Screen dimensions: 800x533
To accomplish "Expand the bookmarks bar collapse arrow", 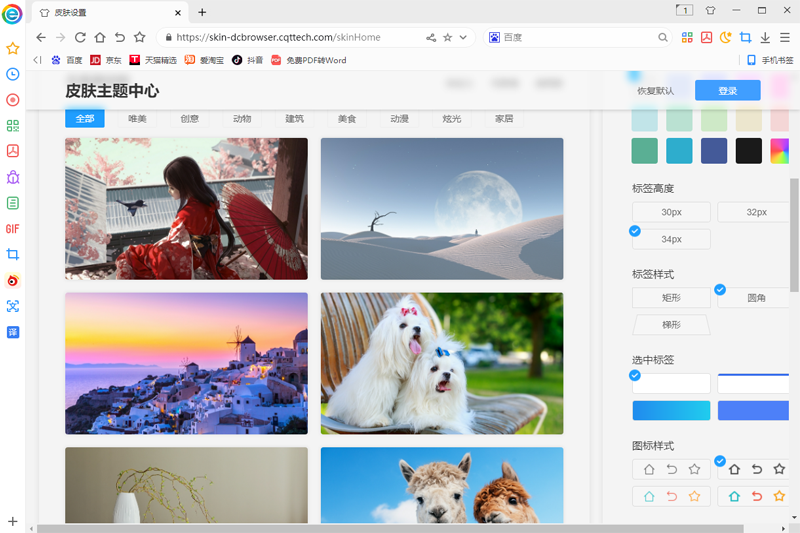I will [38, 60].
